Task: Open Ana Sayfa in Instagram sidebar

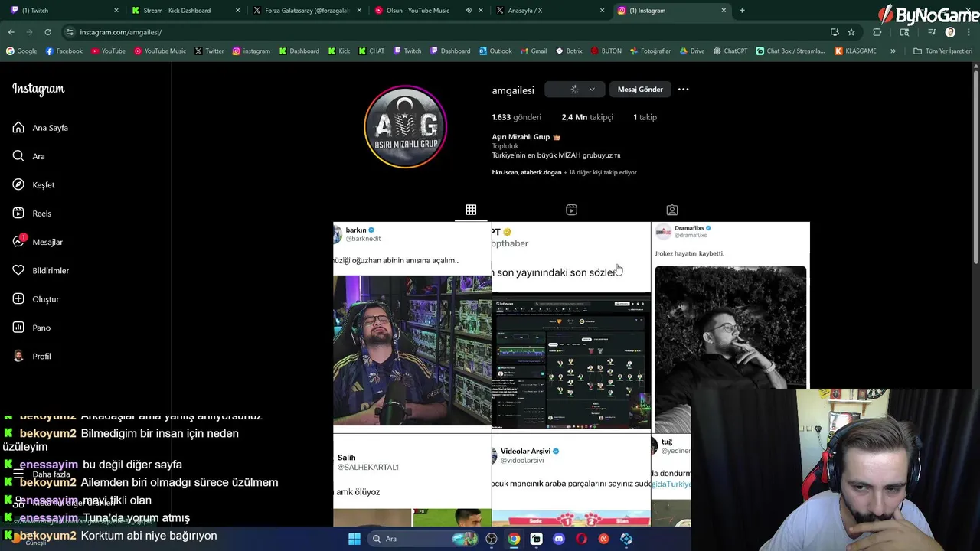Action: tap(41, 128)
